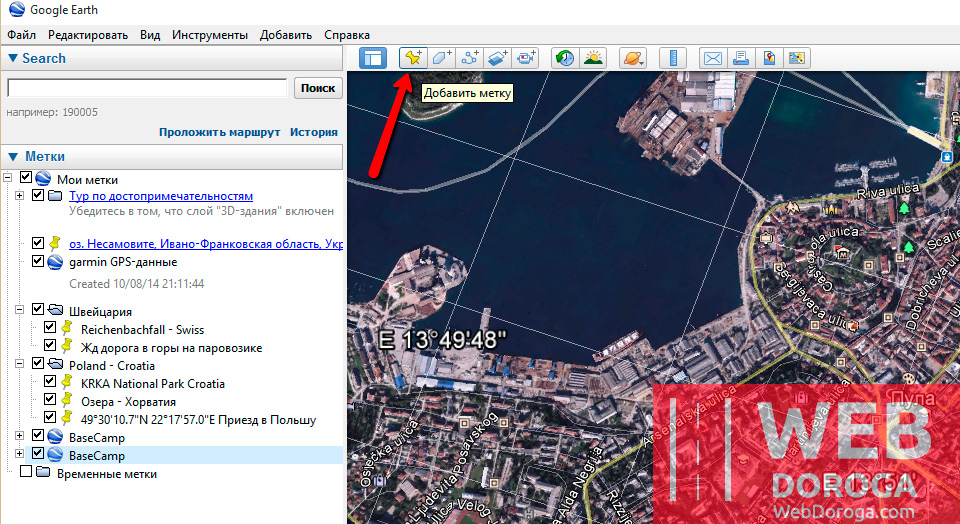Open the Справка menu
Screen dimensions: 960x524
point(347,35)
